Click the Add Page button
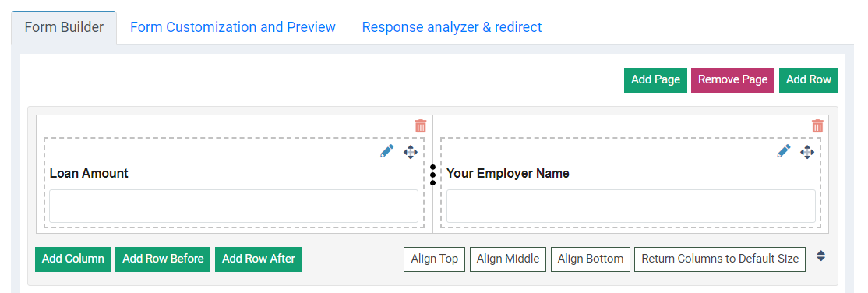868x293 pixels. (x=655, y=79)
